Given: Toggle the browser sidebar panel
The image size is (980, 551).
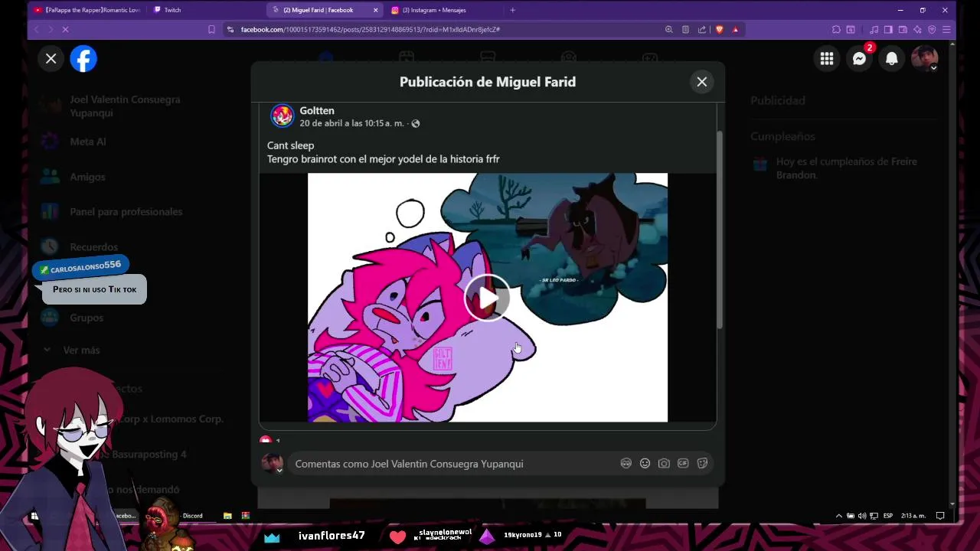Looking at the screenshot, I should coord(888,29).
